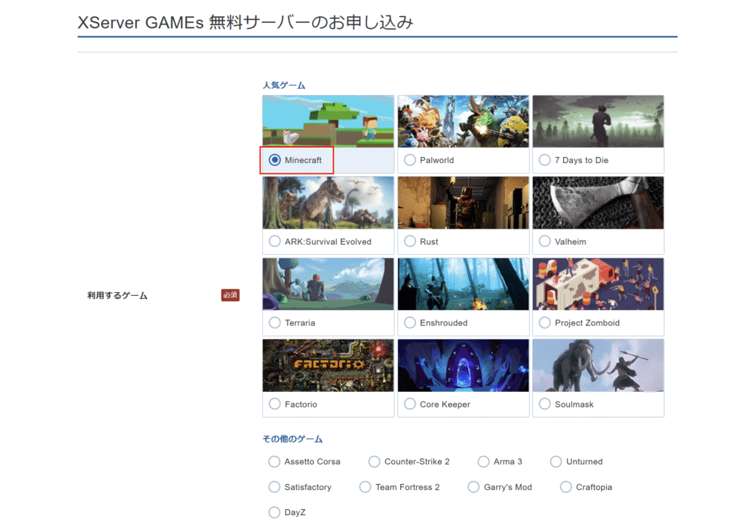Screen dimensions: 756x532
Task: Pick the Soulmask radio button
Action: click(545, 404)
